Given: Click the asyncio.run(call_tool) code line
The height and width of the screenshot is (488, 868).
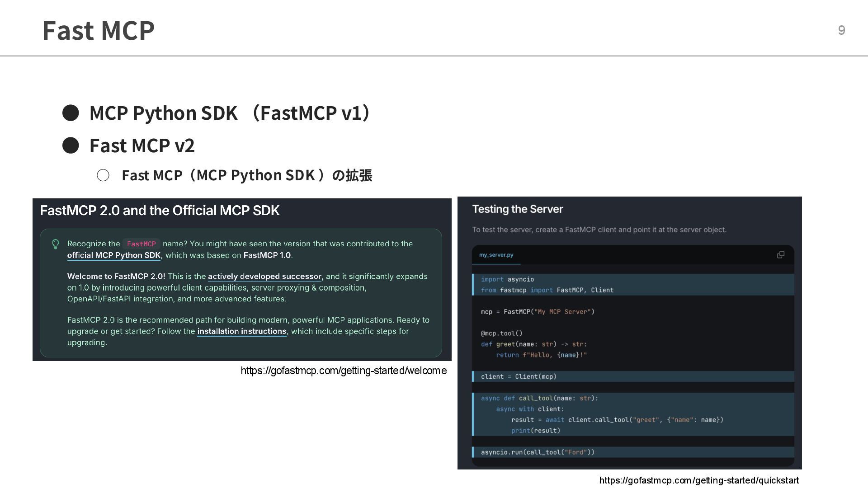Looking at the screenshot, I should click(x=538, y=452).
